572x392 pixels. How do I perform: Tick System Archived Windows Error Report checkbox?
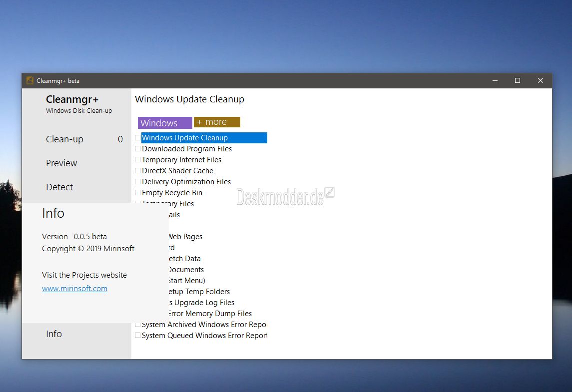coord(137,325)
